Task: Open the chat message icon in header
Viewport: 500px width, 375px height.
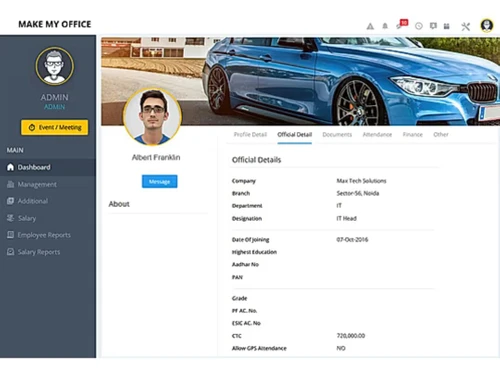Action: pos(433,26)
